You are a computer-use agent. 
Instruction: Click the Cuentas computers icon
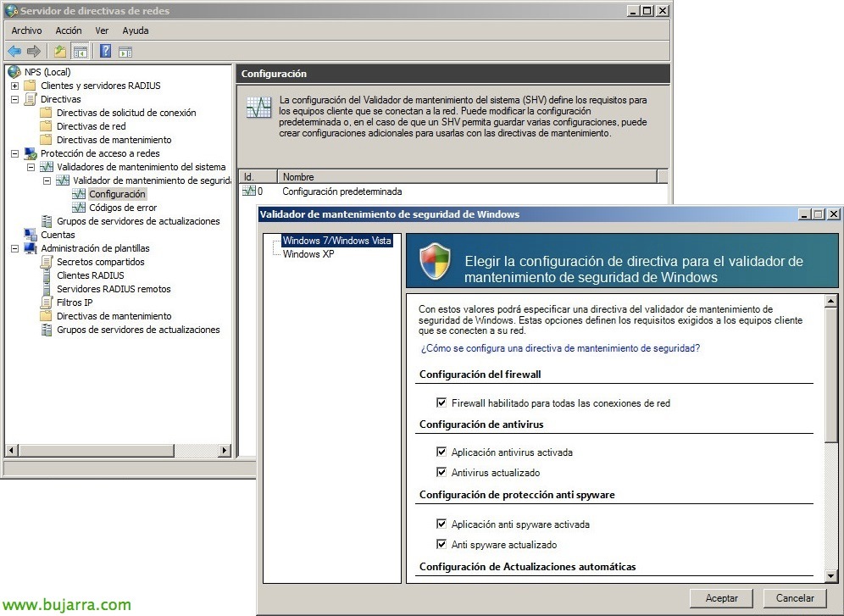click(31, 235)
